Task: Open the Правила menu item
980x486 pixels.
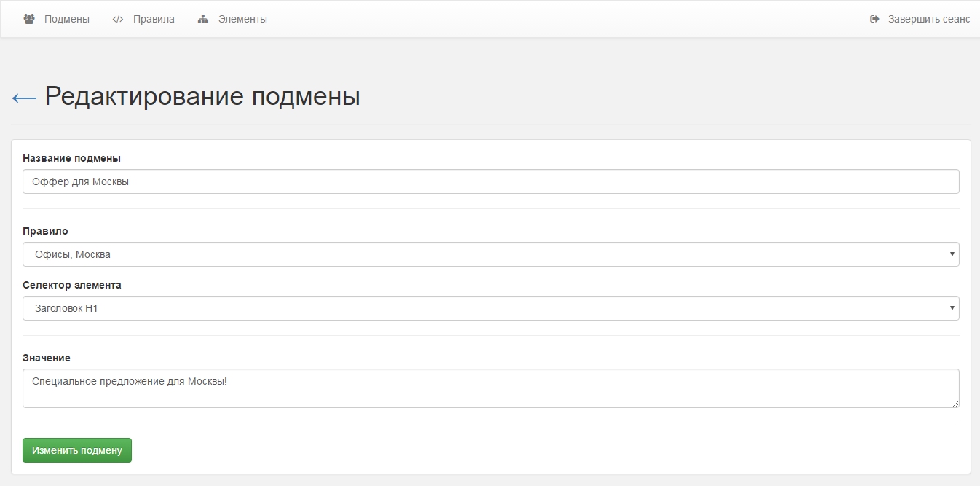Action: 154,19
